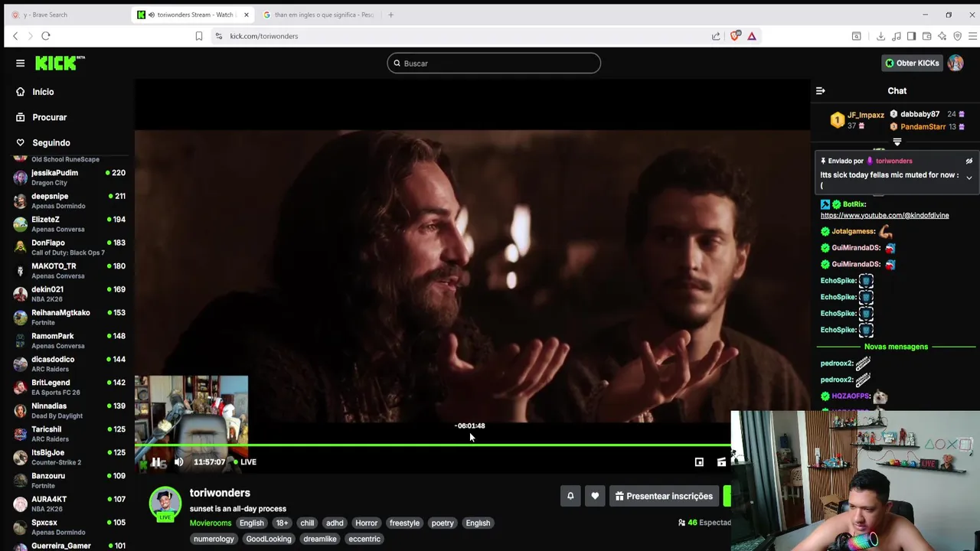Open the Movierooms category link
980x551 pixels.
pos(211,523)
